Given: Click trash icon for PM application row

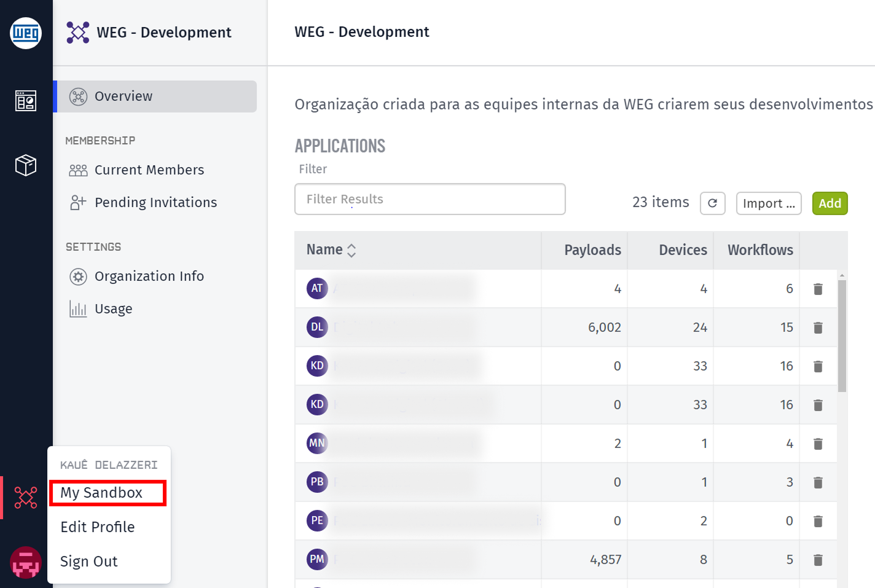Looking at the screenshot, I should point(818,560).
